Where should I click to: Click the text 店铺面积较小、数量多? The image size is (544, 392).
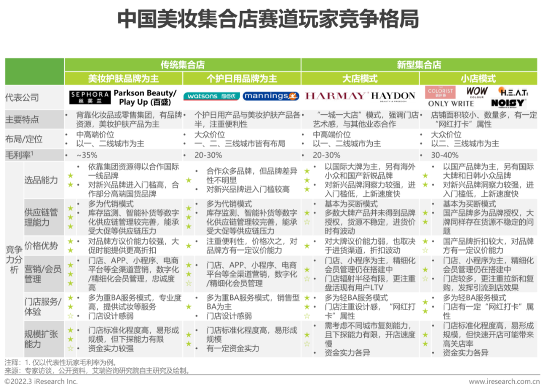469,115
